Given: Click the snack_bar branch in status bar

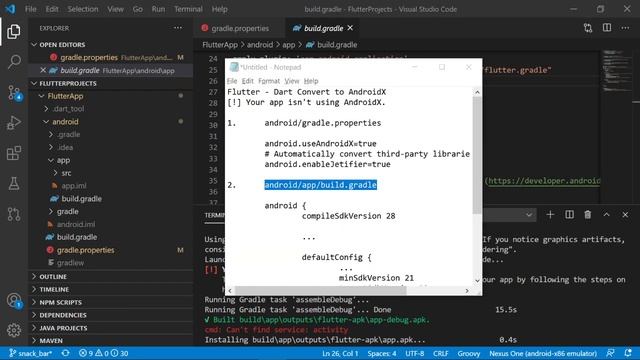Looking at the screenshot, I should click(x=31, y=353).
